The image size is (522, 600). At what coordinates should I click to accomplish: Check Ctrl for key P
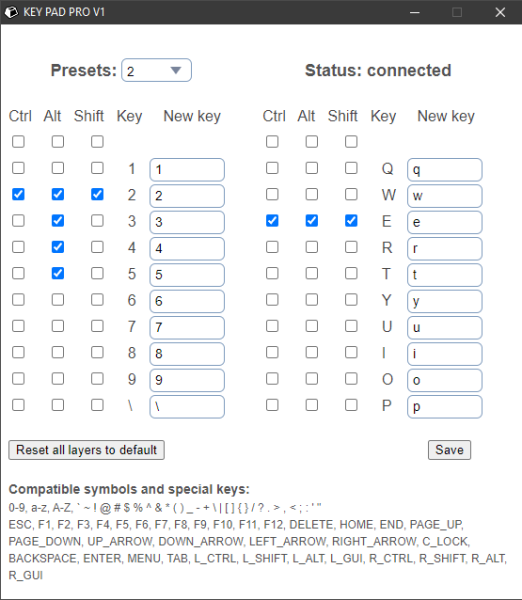coord(272,405)
